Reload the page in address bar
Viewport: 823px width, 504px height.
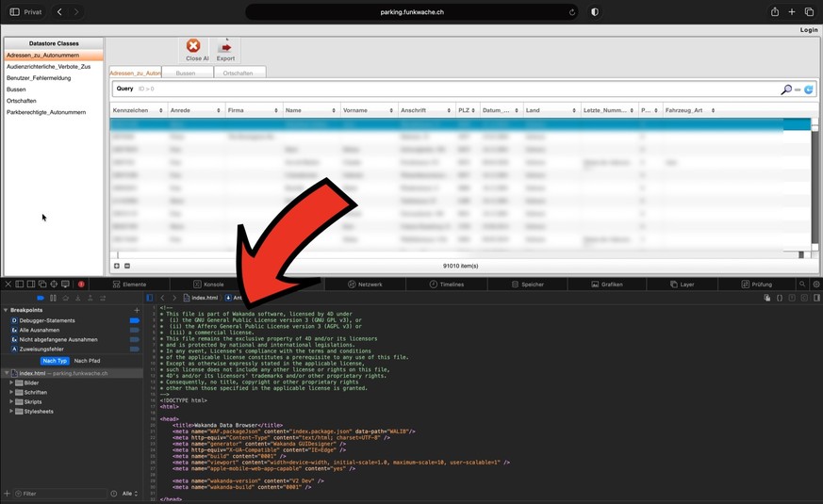[571, 12]
